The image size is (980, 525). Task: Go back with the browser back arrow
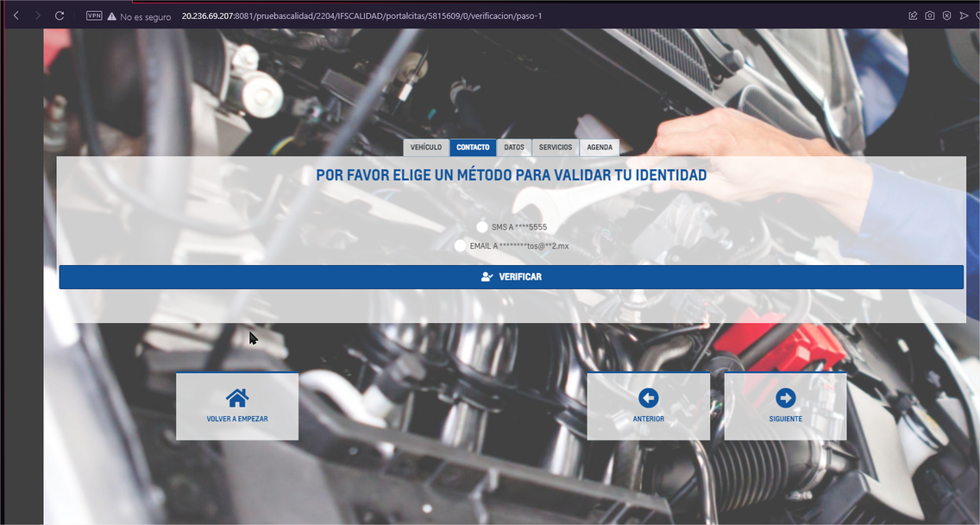click(x=16, y=16)
